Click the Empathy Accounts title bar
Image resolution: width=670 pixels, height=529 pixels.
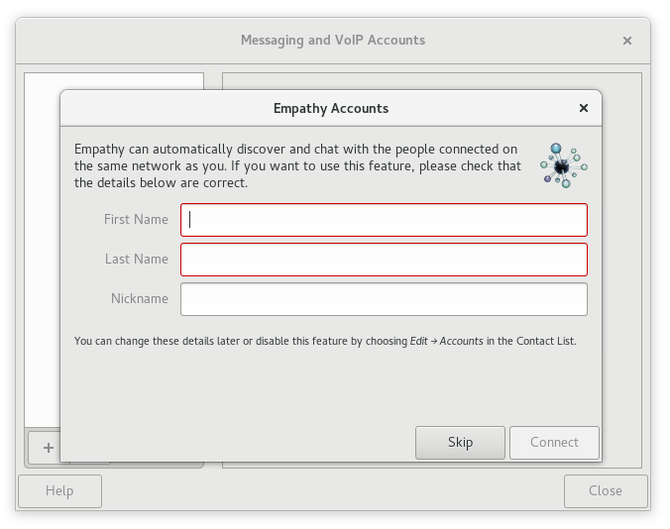click(x=331, y=109)
